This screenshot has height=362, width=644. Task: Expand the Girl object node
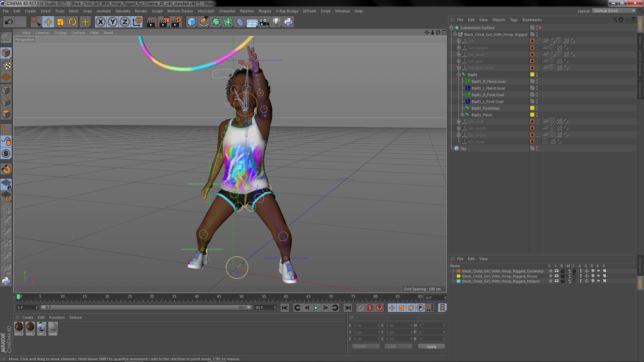[x=459, y=41]
